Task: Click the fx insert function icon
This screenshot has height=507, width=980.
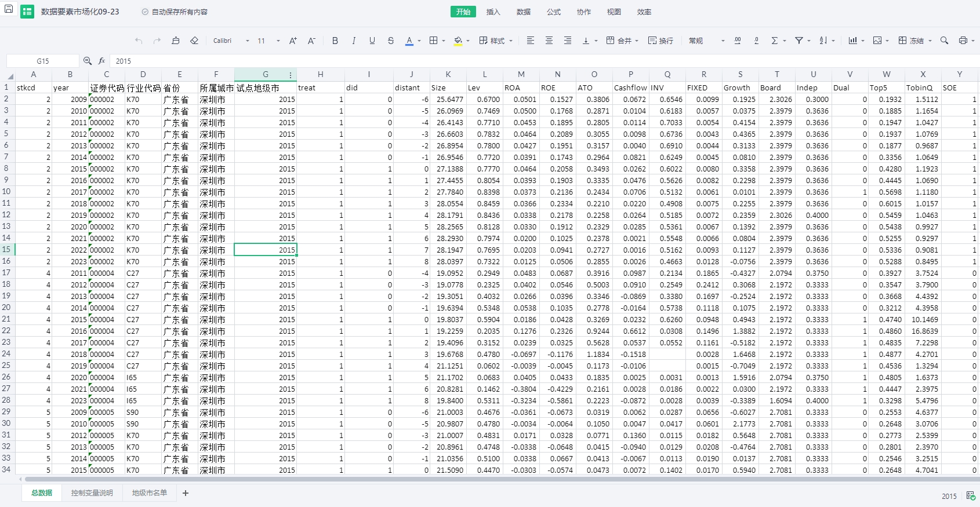Action: point(101,61)
